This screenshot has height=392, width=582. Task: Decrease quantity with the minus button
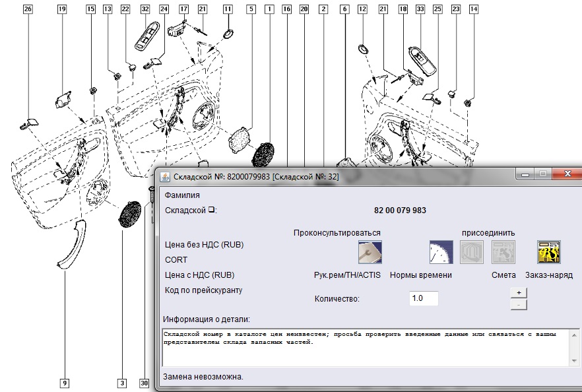click(519, 304)
